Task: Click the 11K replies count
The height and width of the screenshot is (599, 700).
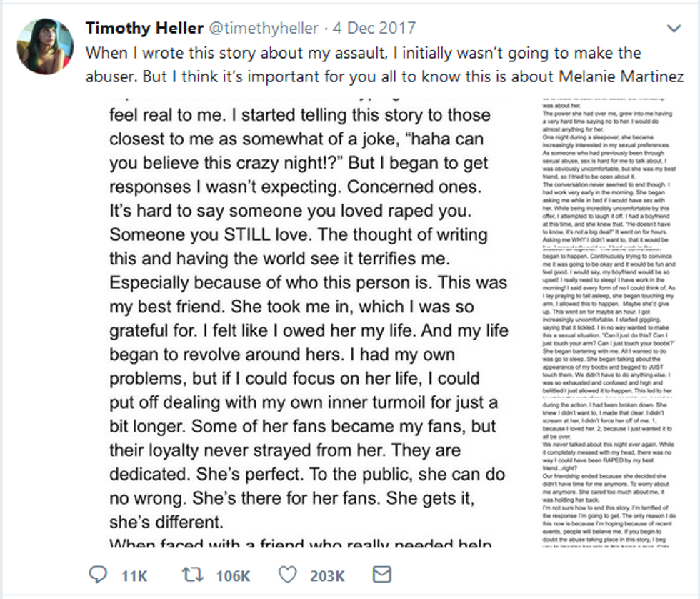Action: 134,575
